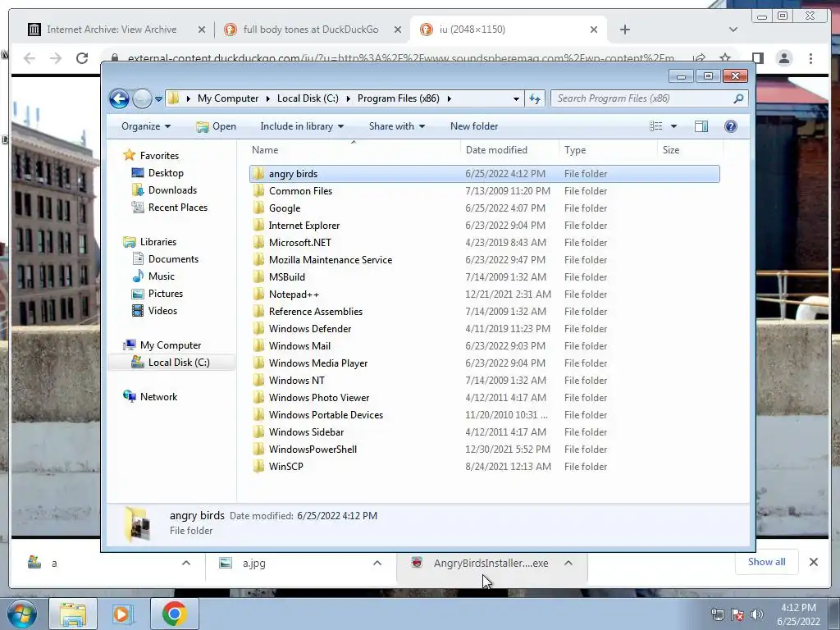
Task: Select the WindowsPowerShell folder icon
Action: pos(258,449)
